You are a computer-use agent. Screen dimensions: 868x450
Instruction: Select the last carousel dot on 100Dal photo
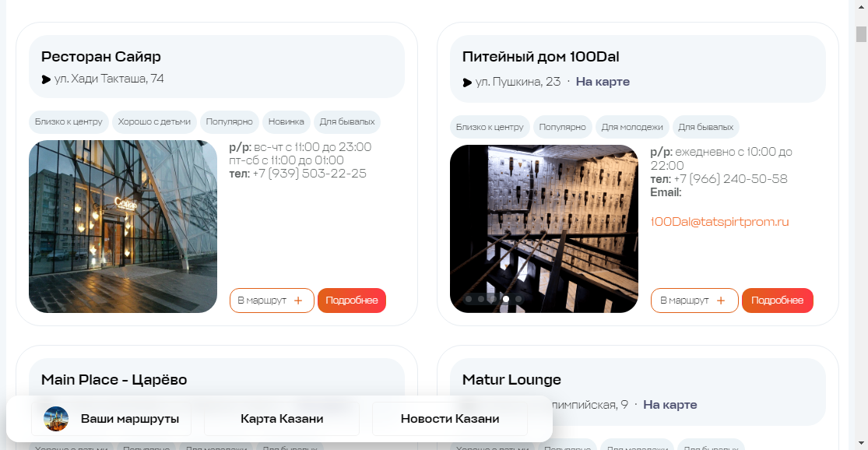[x=518, y=299]
